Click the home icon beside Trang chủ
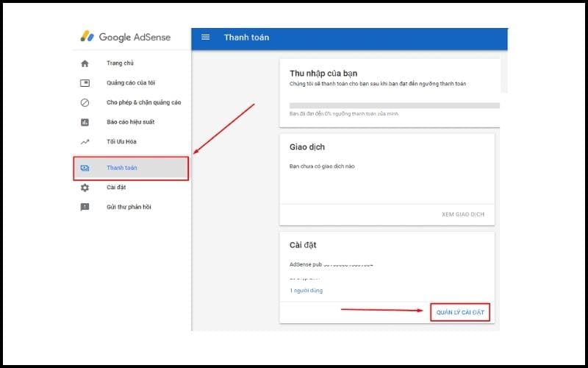Screen dimensions: 588x368 [85, 63]
